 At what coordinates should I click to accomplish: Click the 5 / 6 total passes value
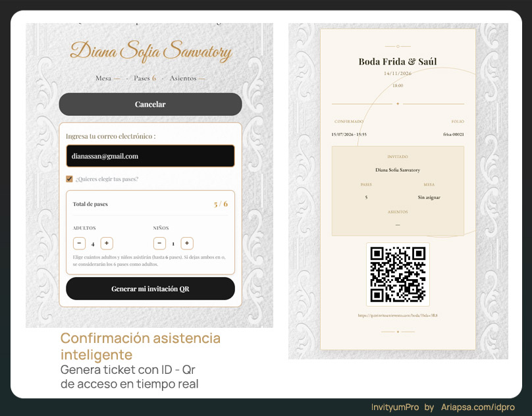click(221, 204)
